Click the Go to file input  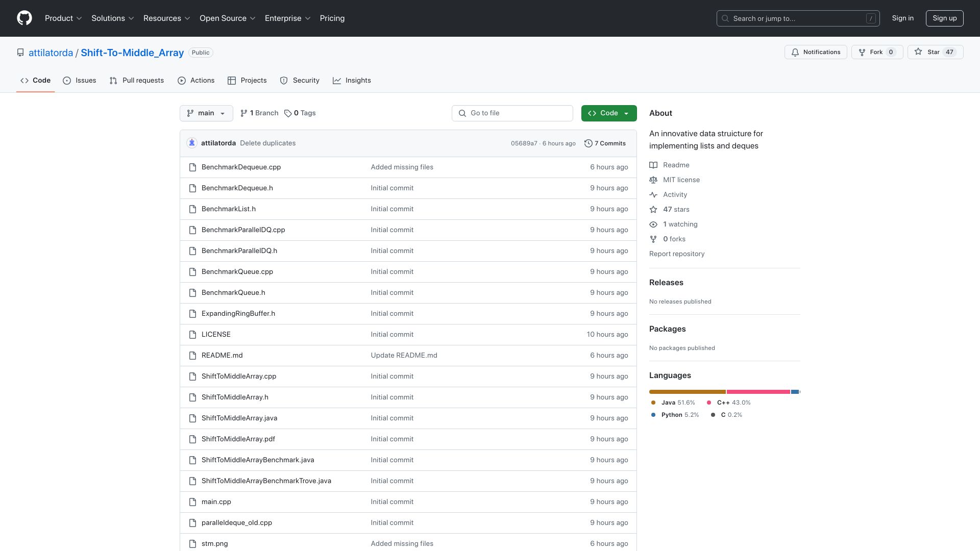[x=512, y=113]
